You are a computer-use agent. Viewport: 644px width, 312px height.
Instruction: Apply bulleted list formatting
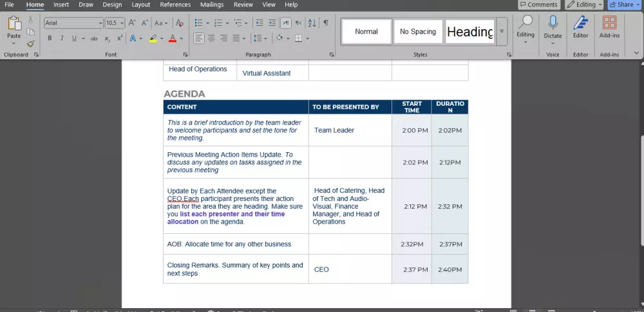198,23
